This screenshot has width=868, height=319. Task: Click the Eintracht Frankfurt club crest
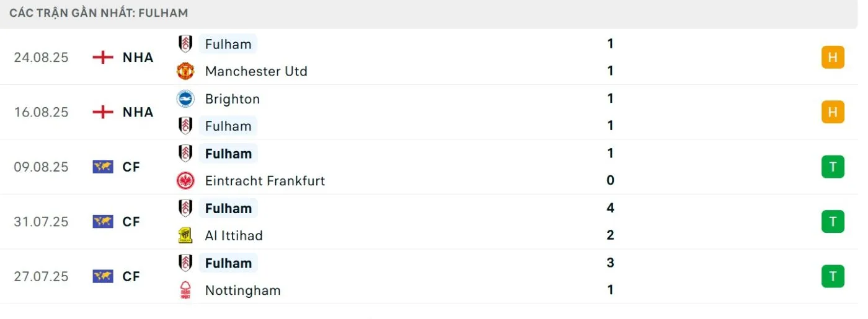point(185,181)
